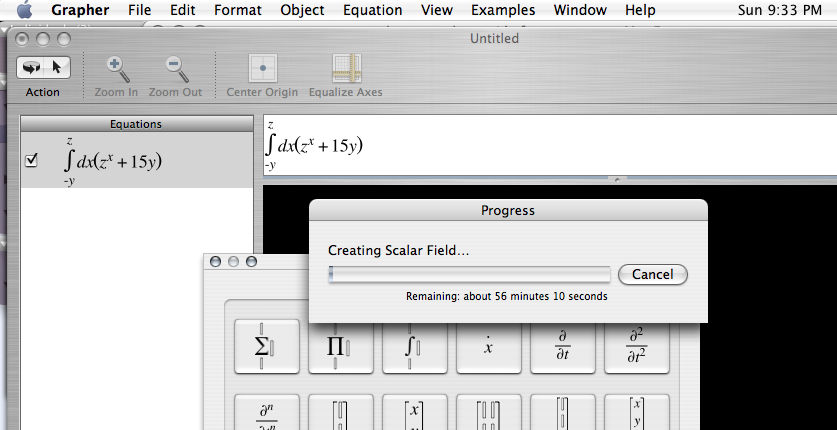Insert the x-dot derivative template
This screenshot has height=430, width=837.
488,347
